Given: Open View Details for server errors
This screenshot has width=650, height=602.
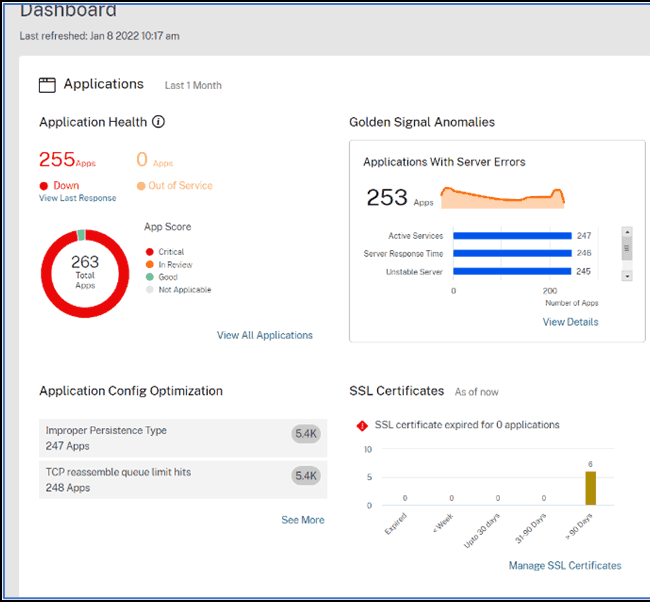Looking at the screenshot, I should click(x=570, y=322).
